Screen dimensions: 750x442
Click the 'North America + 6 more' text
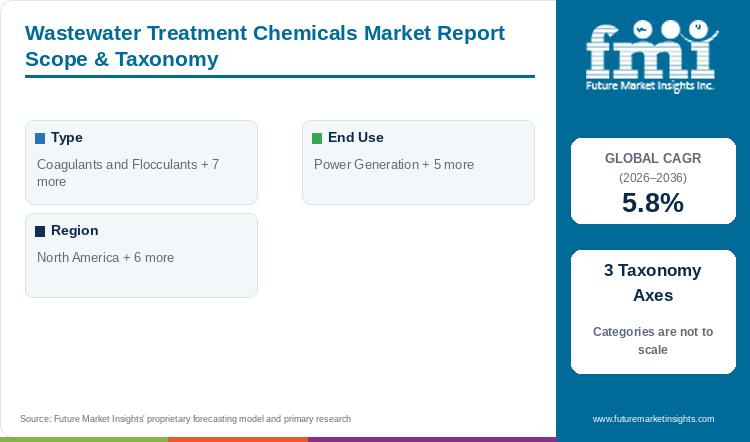[105, 257]
